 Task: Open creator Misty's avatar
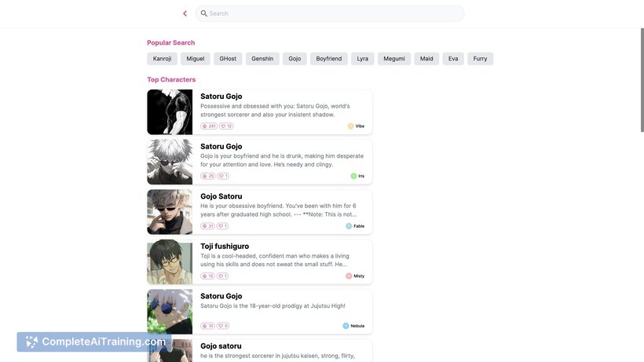[x=349, y=276]
